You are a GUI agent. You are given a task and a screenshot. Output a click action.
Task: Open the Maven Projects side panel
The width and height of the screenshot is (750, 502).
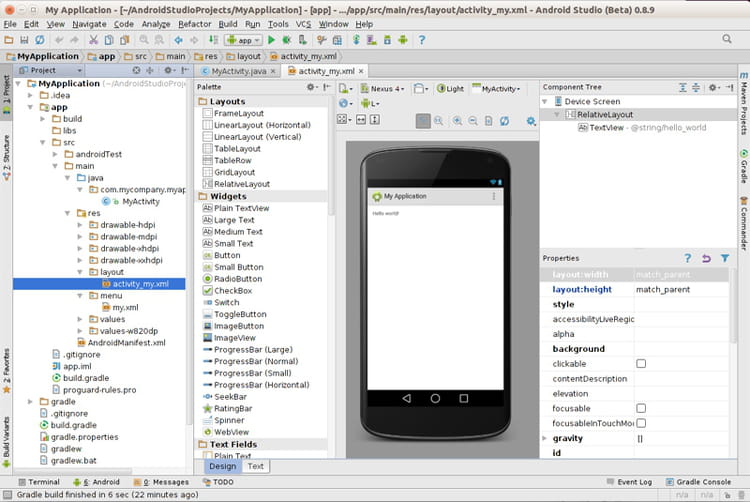tap(744, 103)
